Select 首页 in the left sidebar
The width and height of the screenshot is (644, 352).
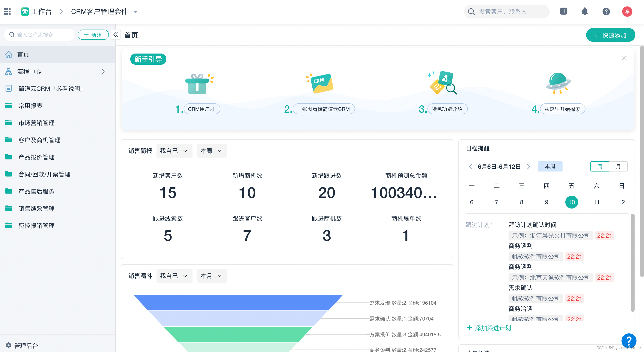23,54
